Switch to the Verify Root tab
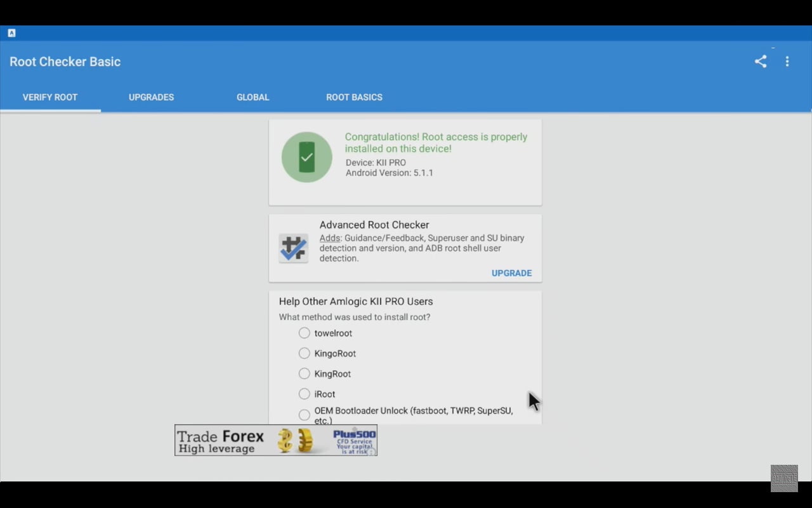The height and width of the screenshot is (508, 812). 50,97
